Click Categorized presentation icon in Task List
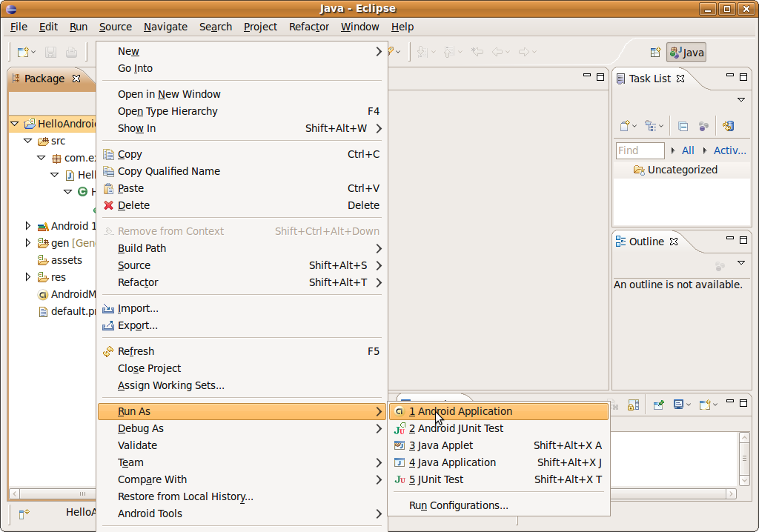Image resolution: width=759 pixels, height=532 pixels. point(651,126)
